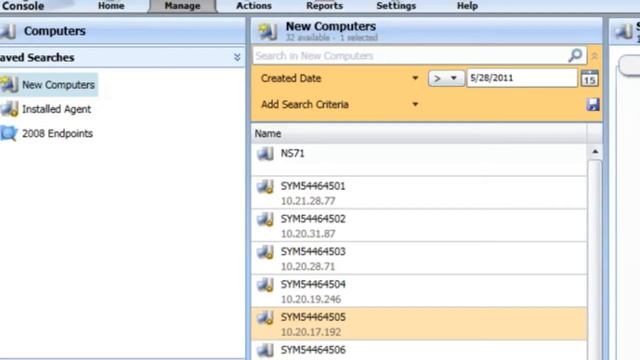This screenshot has width=640, height=360.
Task: Open the Reports menu
Action: click(x=324, y=6)
